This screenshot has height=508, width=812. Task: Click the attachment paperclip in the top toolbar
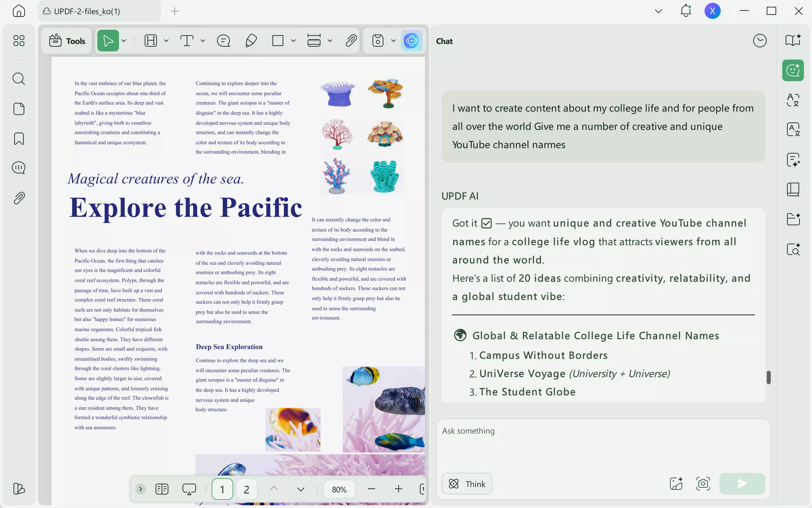(x=351, y=41)
